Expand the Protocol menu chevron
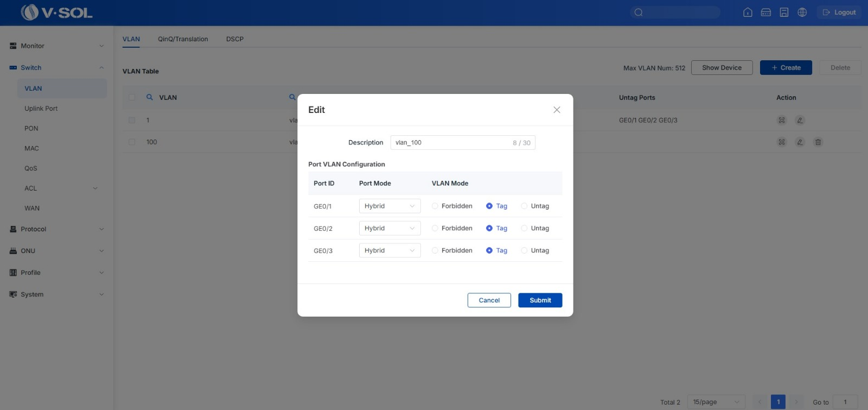 (101, 229)
